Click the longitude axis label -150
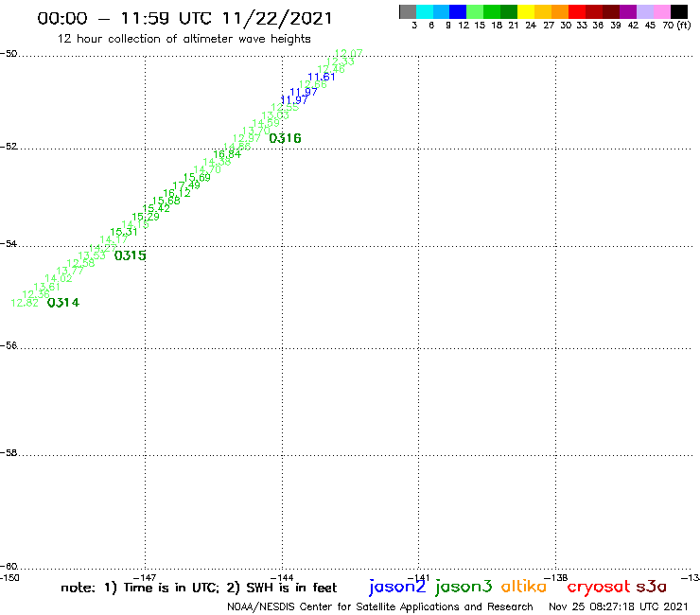 [x=9, y=578]
